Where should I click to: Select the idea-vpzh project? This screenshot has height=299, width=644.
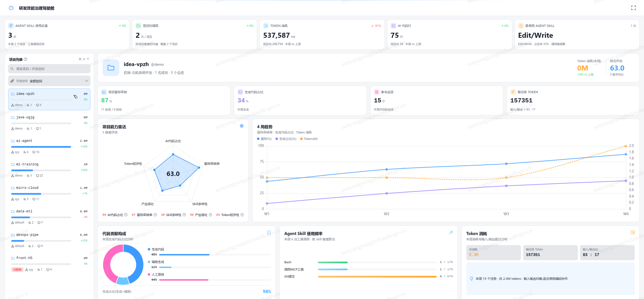tap(49, 99)
